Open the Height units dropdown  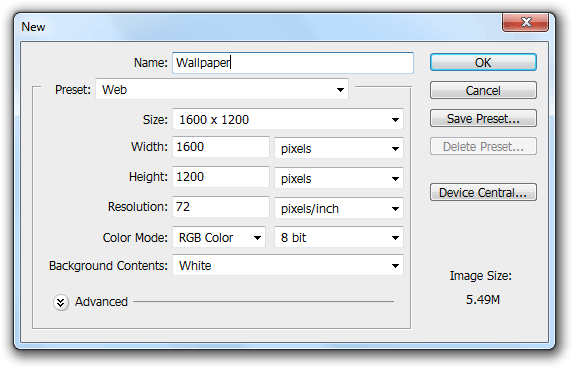[x=339, y=178]
